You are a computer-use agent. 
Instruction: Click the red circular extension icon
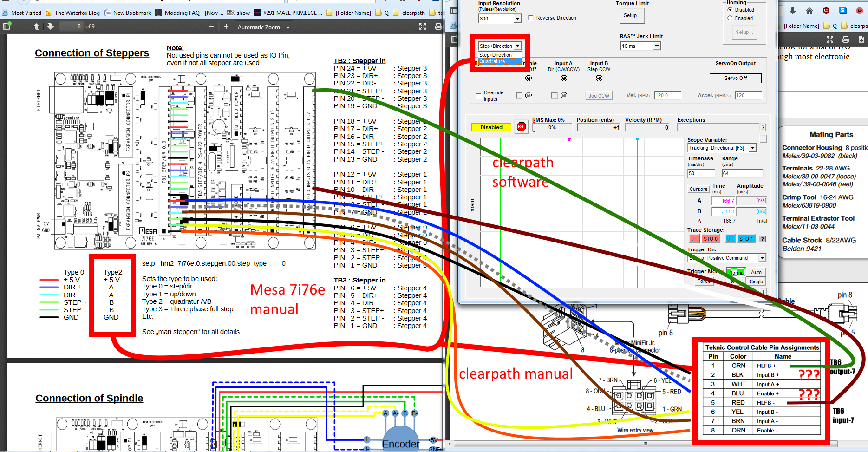click(x=860, y=11)
